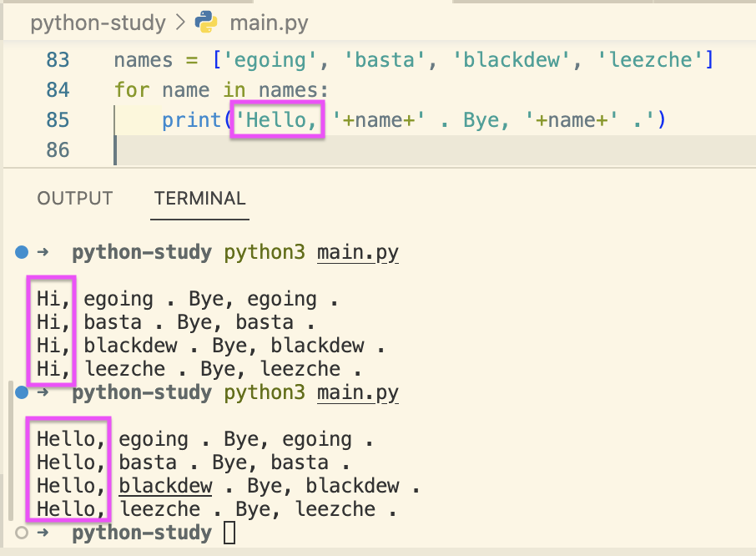This screenshot has height=556, width=756.
Task: Click the Python file icon in breadcrumb
Action: [x=206, y=22]
